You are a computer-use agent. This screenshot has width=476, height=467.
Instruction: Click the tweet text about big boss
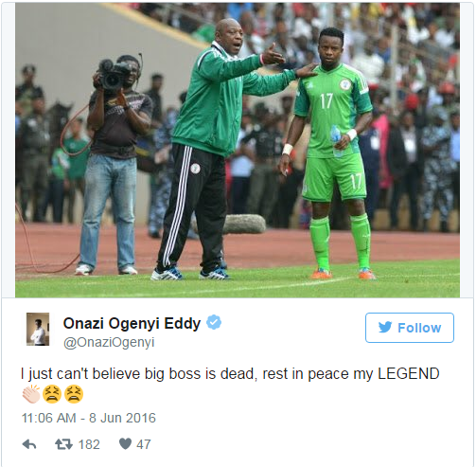(230, 374)
